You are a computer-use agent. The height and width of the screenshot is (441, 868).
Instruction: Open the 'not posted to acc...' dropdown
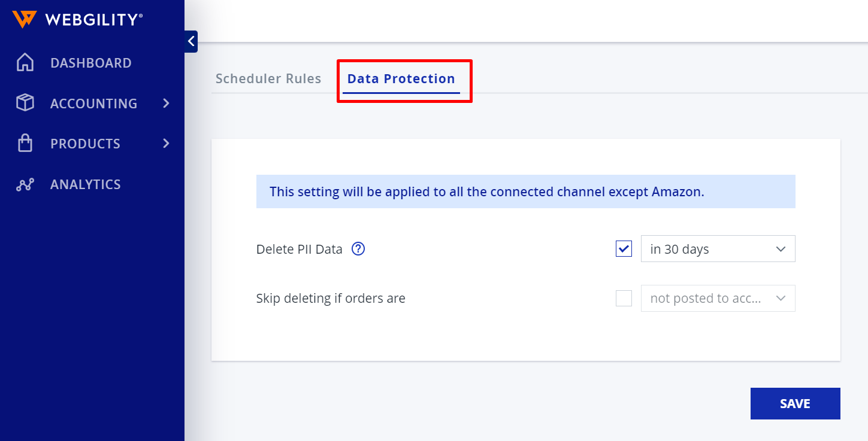[x=718, y=298]
